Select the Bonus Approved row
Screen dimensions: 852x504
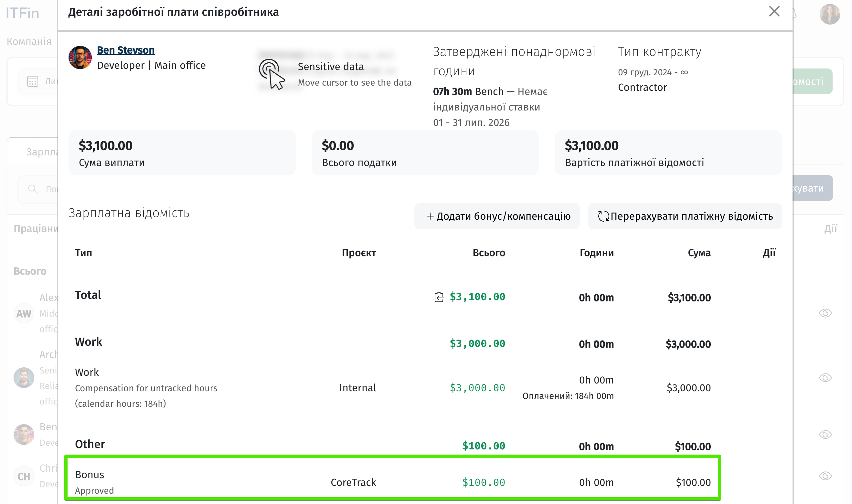point(392,478)
